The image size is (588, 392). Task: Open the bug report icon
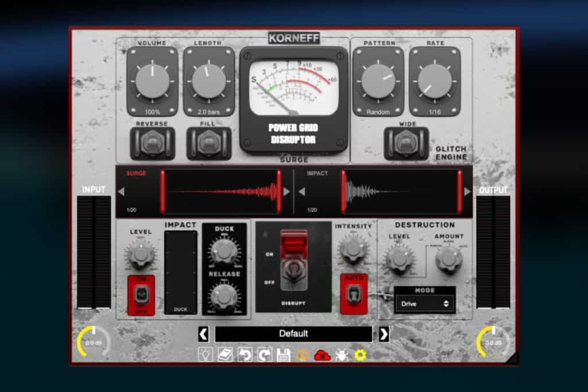[342, 355]
